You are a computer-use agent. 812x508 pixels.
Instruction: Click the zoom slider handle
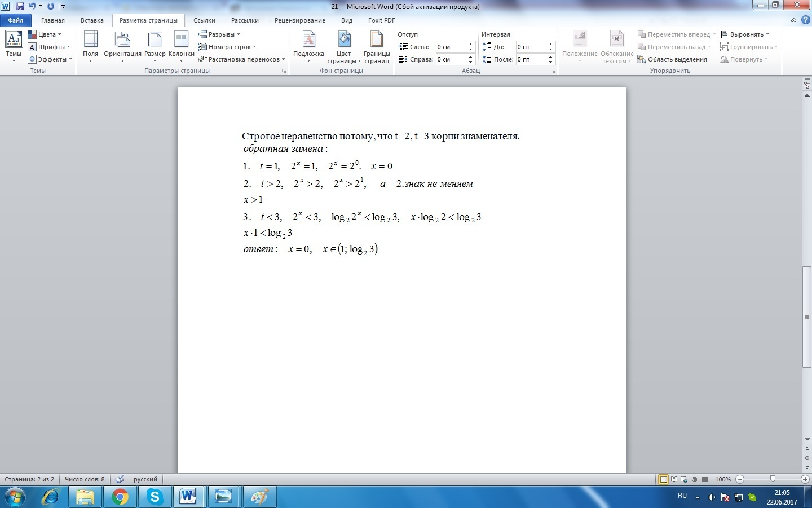click(x=773, y=479)
